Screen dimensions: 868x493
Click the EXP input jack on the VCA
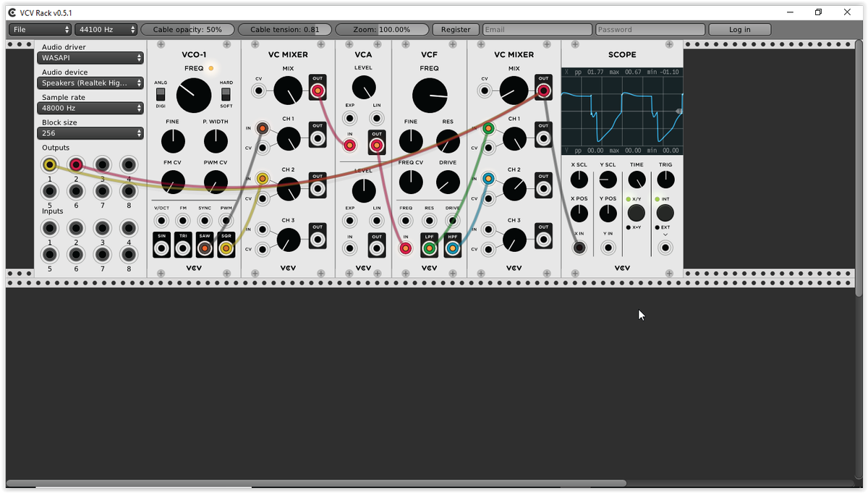pyautogui.click(x=349, y=118)
